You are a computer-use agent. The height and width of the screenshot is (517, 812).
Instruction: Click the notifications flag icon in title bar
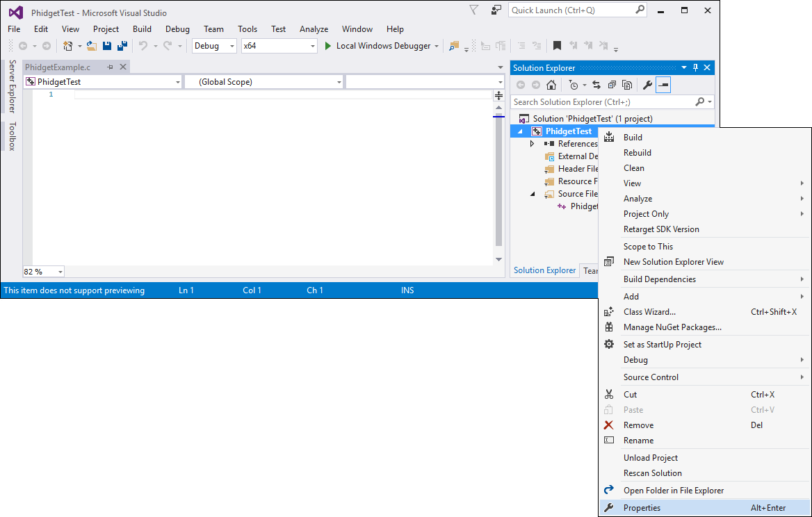(473, 10)
